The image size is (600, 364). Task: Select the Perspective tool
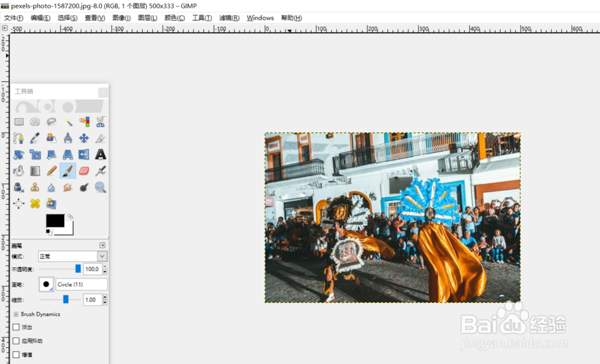[x=68, y=155]
